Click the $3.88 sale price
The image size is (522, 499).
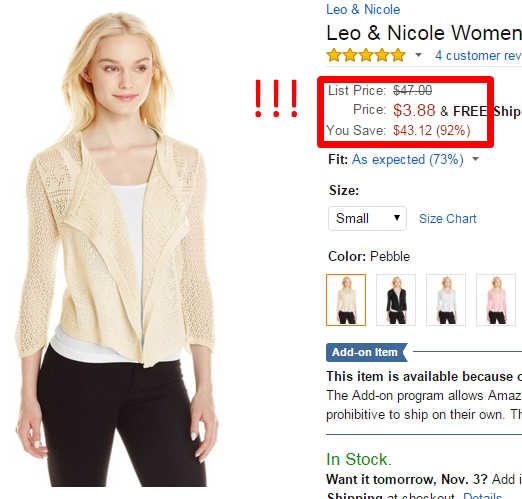414,110
